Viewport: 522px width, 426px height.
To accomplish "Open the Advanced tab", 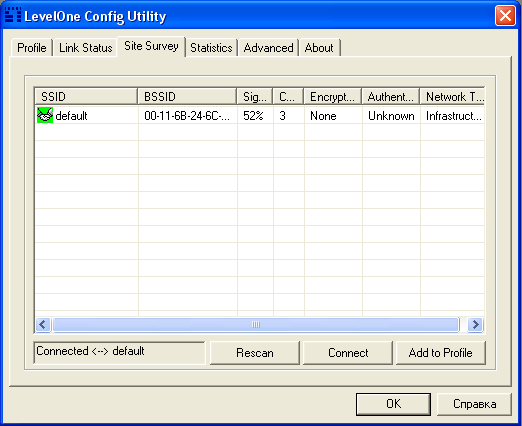I will 268,48.
